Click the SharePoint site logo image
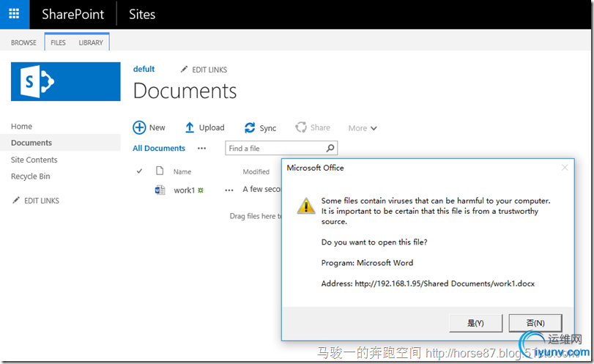The width and height of the screenshot is (594, 364). [65, 81]
